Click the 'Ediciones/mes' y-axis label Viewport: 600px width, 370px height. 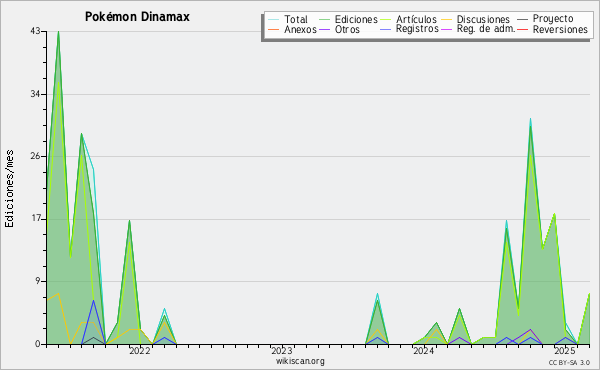point(9,189)
